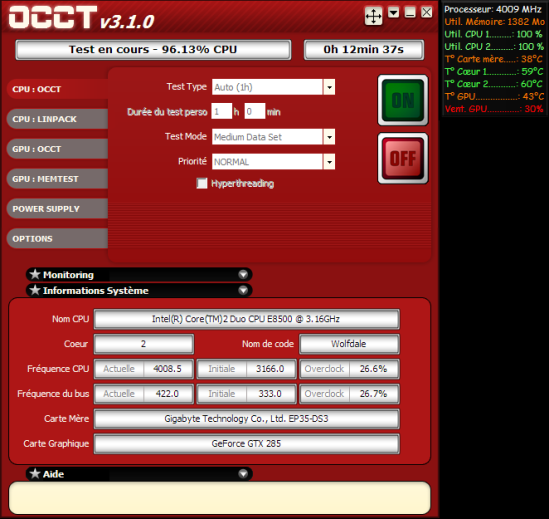Image resolution: width=549 pixels, height=519 pixels.
Task: Switch to GPU : OCCT tab
Action: [x=58, y=149]
